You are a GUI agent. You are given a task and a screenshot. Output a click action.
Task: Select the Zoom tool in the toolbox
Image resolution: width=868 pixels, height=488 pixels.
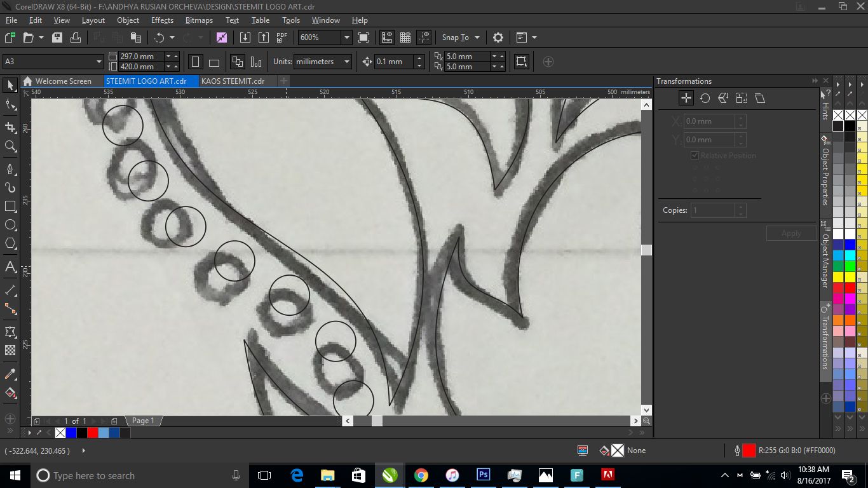[10, 146]
